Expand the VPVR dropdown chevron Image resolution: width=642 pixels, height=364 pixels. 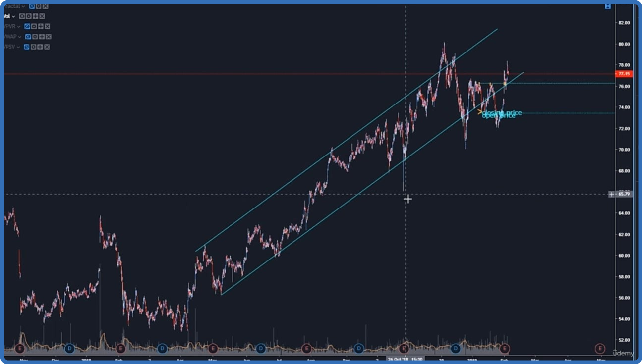pos(18,26)
